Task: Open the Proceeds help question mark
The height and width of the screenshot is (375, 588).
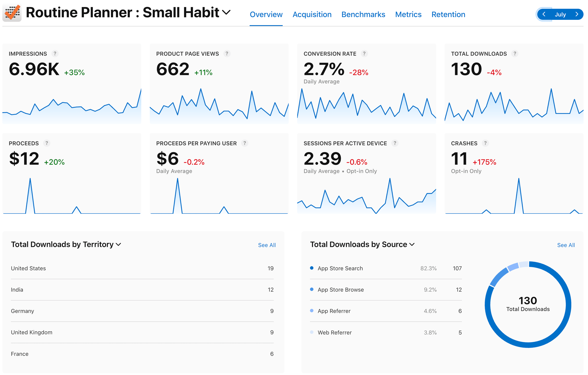Action: (47, 143)
